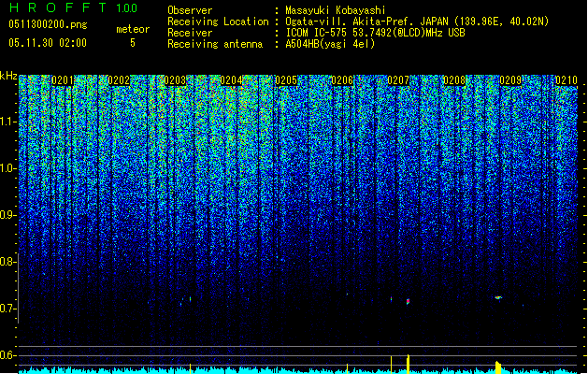Click the A504HB(yagi 4el) antenna text

(330, 44)
